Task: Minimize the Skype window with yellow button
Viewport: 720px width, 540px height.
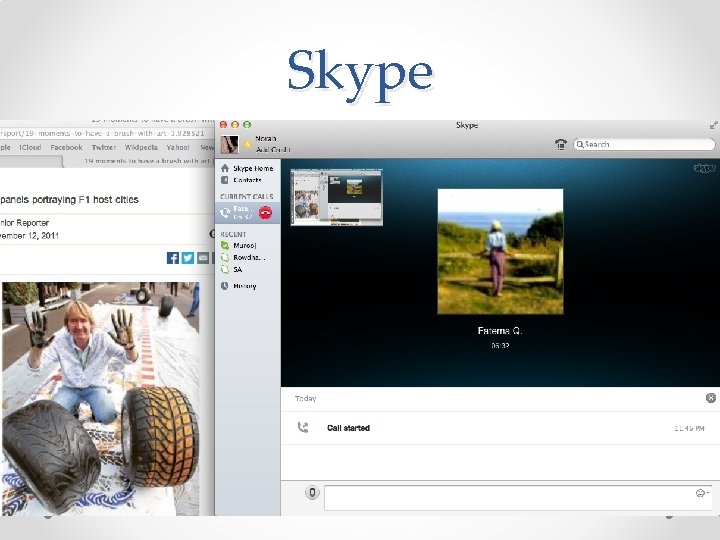Action: (x=235, y=125)
